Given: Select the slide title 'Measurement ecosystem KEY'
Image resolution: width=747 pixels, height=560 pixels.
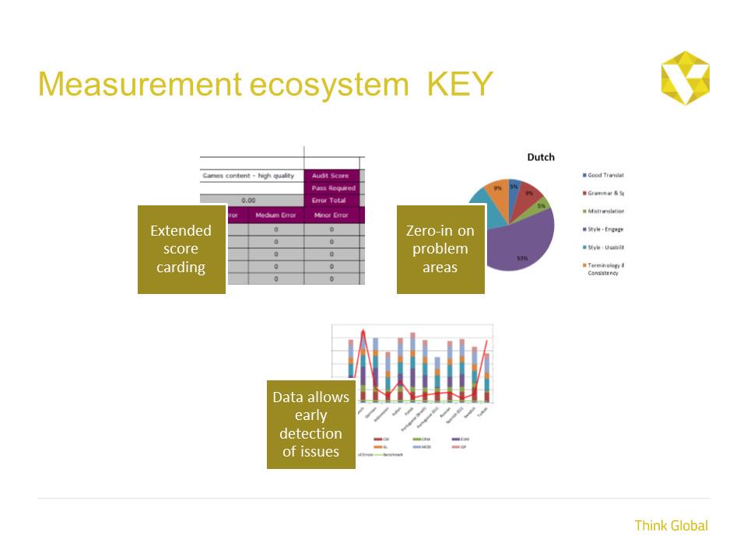Looking at the screenshot, I should point(265,84).
